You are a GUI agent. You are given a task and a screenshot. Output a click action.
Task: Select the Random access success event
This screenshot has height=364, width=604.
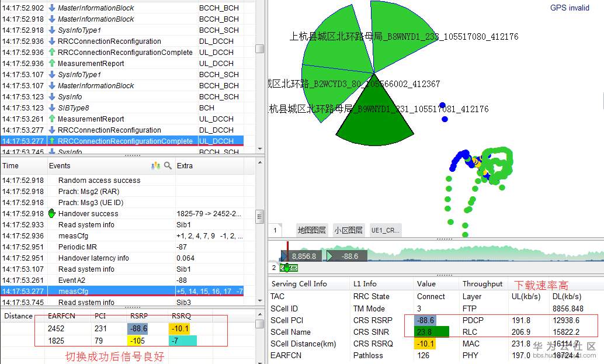click(x=122, y=181)
